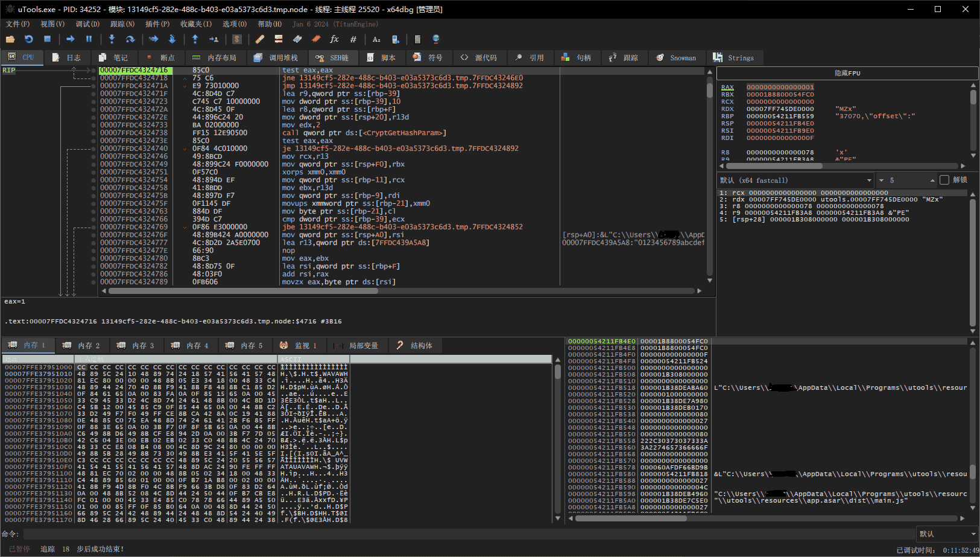Screen dimensions: 980x557
Task: Toggle the 解锁 unlock checkbox
Action: tap(944, 180)
